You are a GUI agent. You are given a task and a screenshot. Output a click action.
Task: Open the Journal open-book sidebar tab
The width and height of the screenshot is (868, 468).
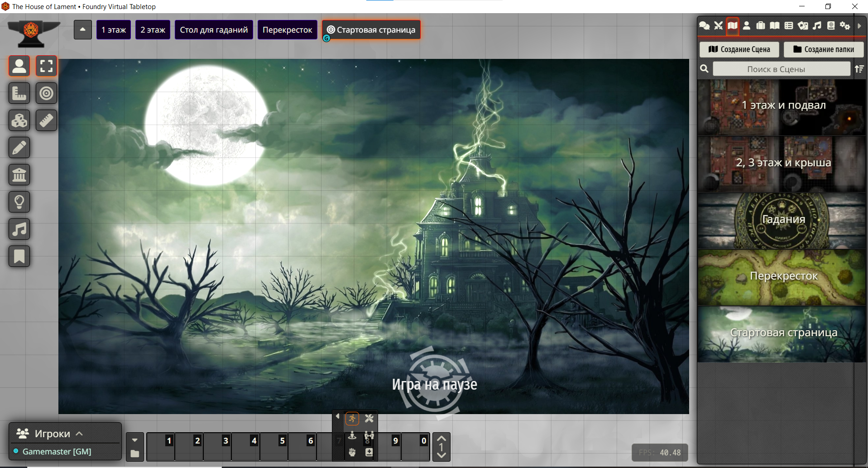click(x=775, y=26)
